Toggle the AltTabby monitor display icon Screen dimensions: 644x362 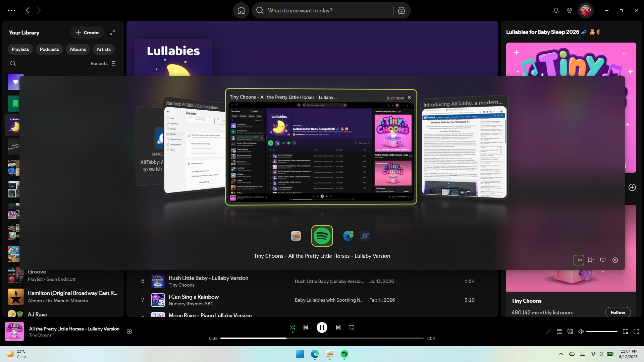click(x=603, y=260)
